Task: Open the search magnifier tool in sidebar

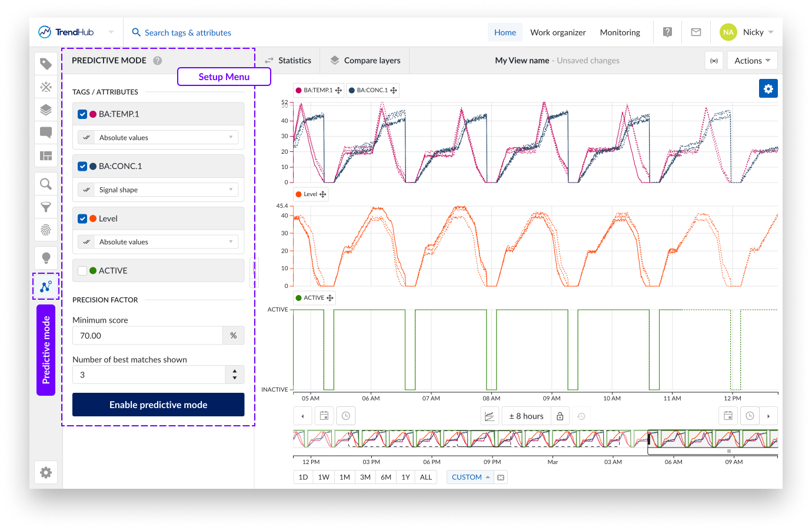Action: 46,184
